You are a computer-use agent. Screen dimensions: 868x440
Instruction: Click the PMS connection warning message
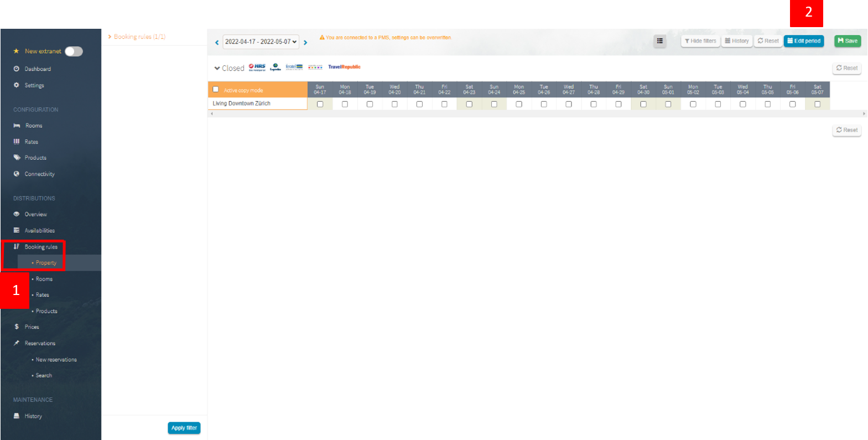point(385,38)
